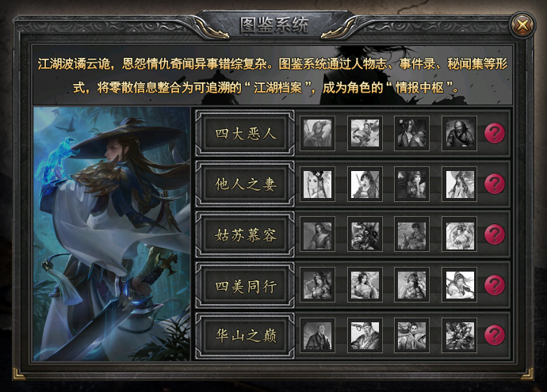
Task: Select the 他人之妻 category
Action: point(245,184)
